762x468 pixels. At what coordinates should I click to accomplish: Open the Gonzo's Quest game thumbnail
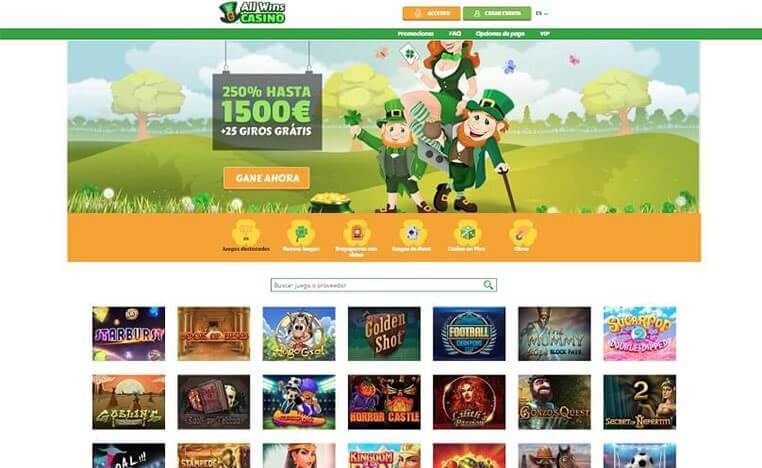(x=554, y=402)
